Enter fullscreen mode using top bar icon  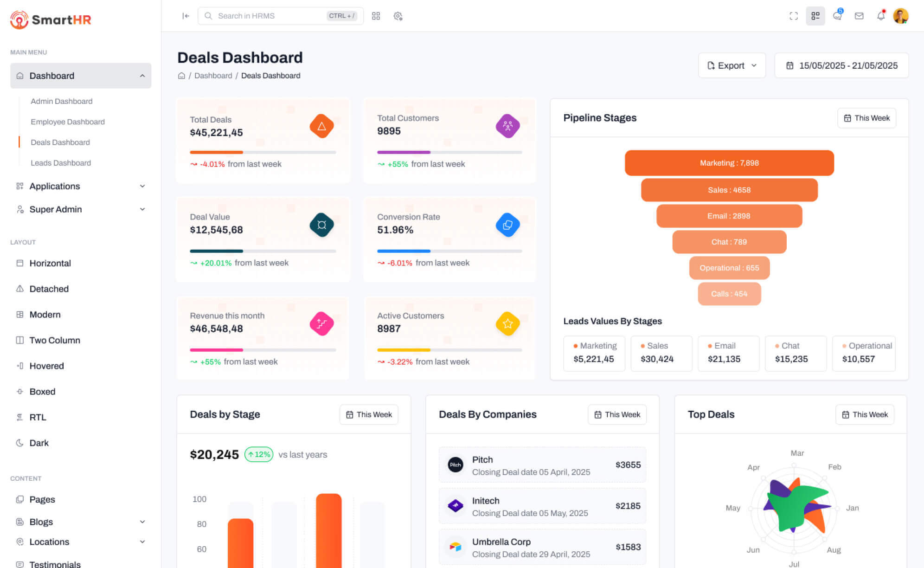[x=793, y=16]
